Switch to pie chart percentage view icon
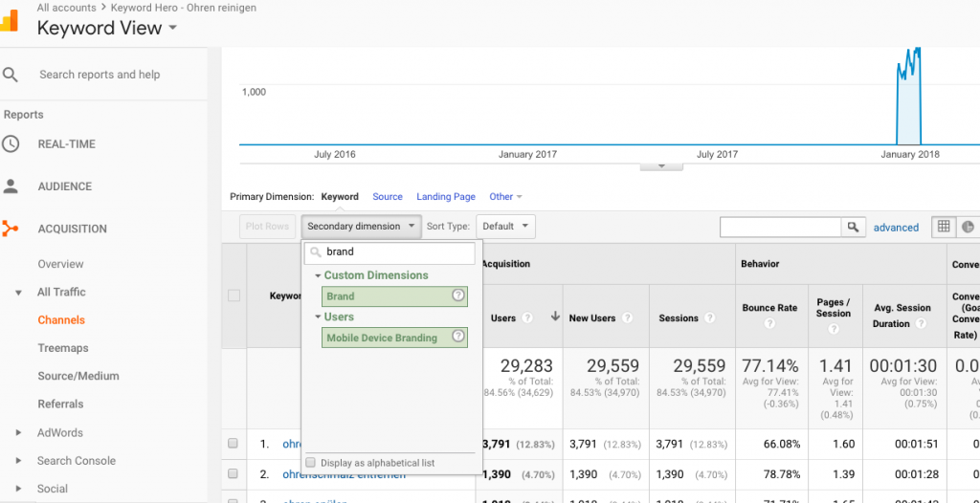The image size is (980, 503). (968, 227)
